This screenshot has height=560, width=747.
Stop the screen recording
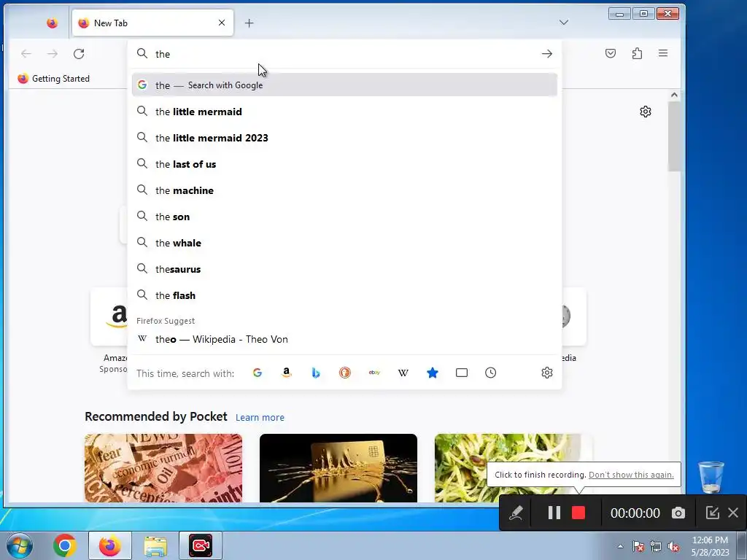pyautogui.click(x=578, y=513)
